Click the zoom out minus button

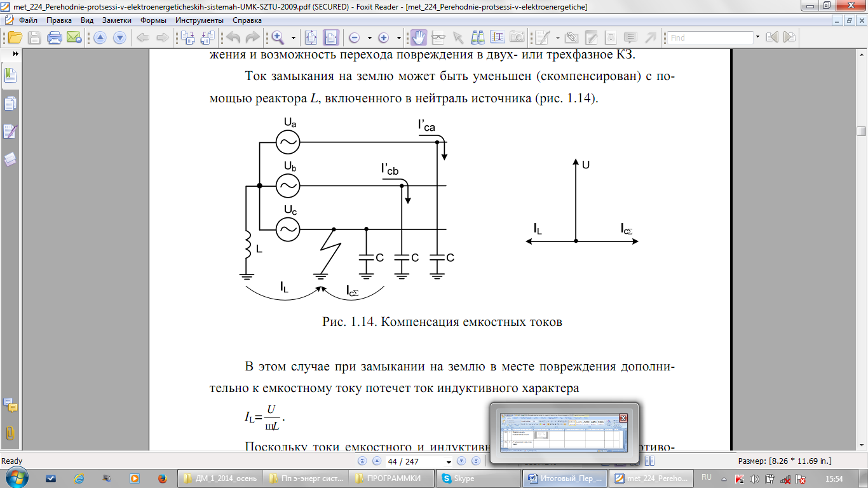(x=354, y=37)
